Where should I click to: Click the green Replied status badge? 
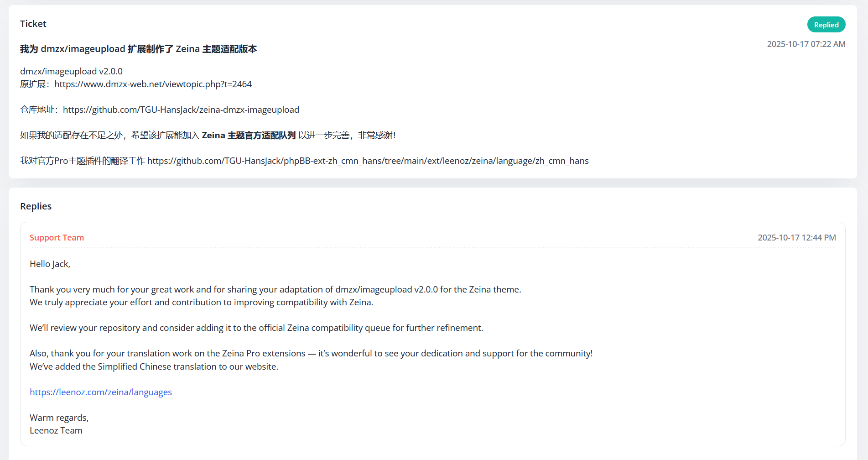point(826,25)
